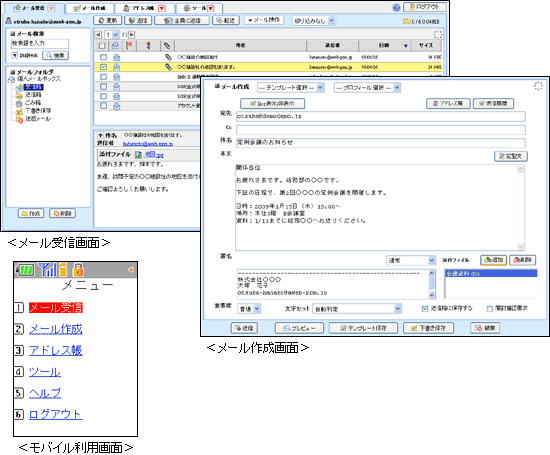The image size is (550, 455).
Task: Select the 会議資料.doc attachment entry
Action: (x=491, y=274)
